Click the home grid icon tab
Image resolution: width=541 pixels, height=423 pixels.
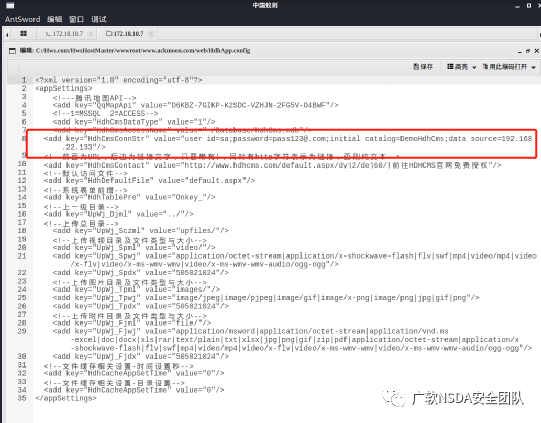(x=23, y=33)
